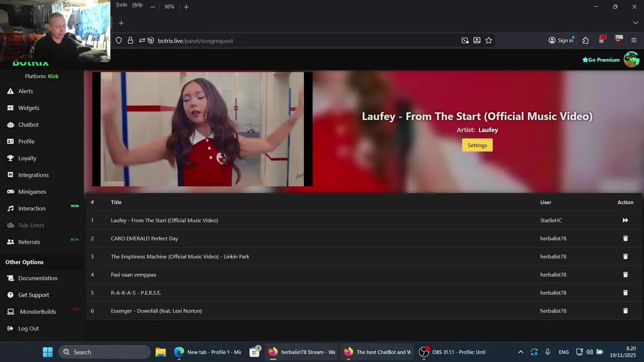Open the extension with 706 badge
Viewport: 644px width, 362px height.
pos(618,40)
